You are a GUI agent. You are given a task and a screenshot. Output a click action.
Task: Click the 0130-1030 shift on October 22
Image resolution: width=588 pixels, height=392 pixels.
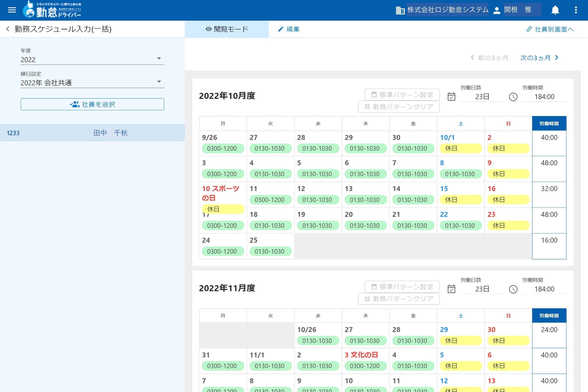pyautogui.click(x=461, y=225)
